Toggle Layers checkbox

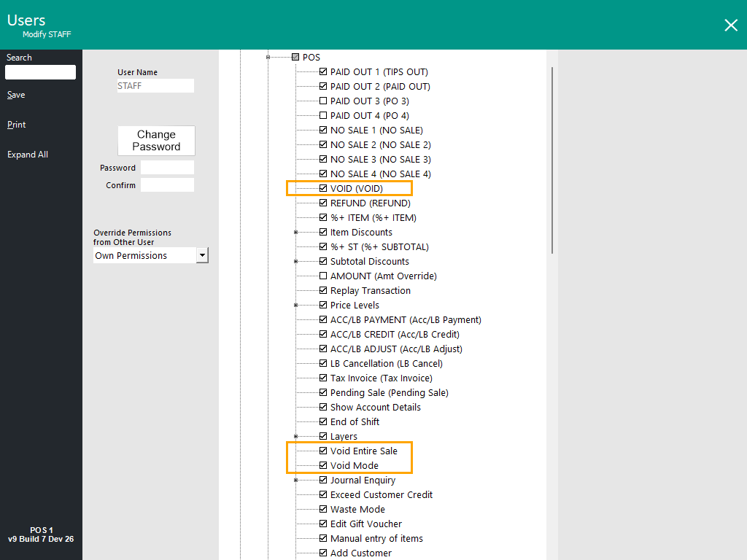click(323, 436)
